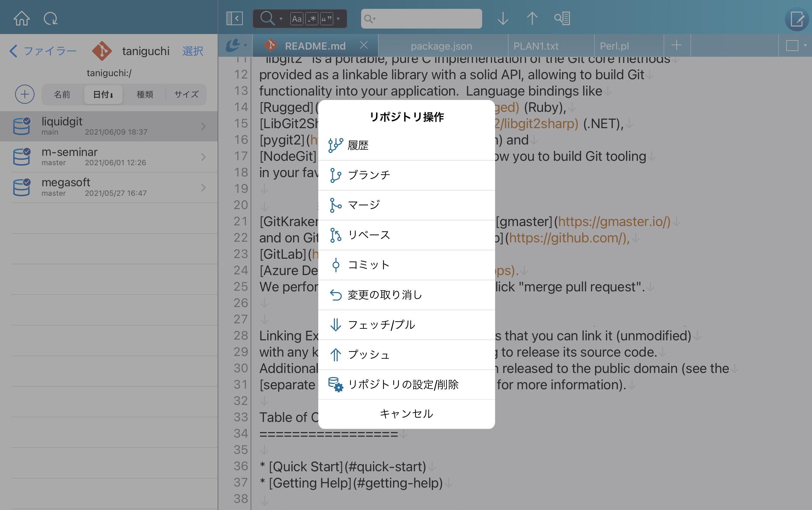The width and height of the screenshot is (812, 510).
Task: Click the find next down arrow
Action: (503, 18)
